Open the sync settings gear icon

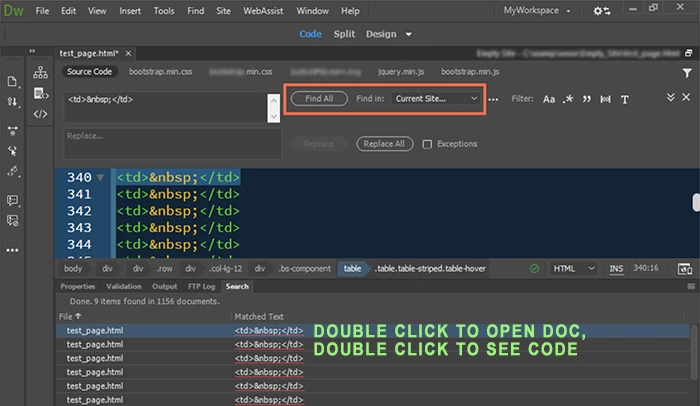pos(602,11)
